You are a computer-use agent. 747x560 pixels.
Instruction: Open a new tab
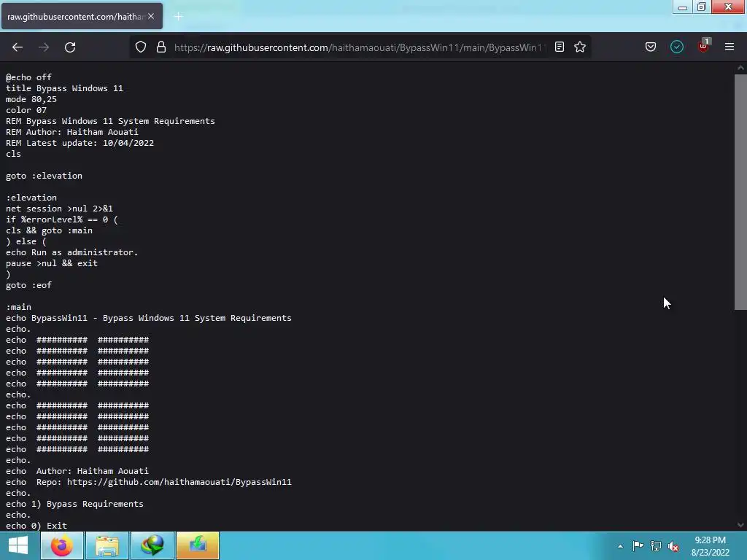[179, 17]
